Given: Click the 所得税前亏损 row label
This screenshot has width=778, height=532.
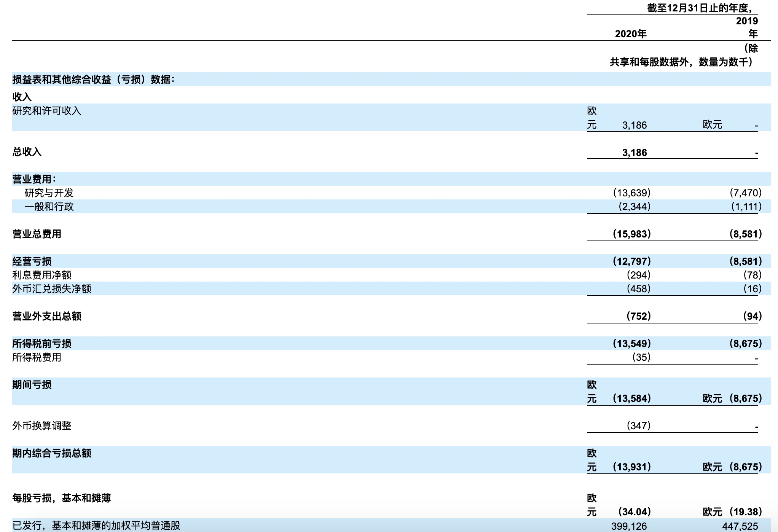Looking at the screenshot, I should point(42,344).
